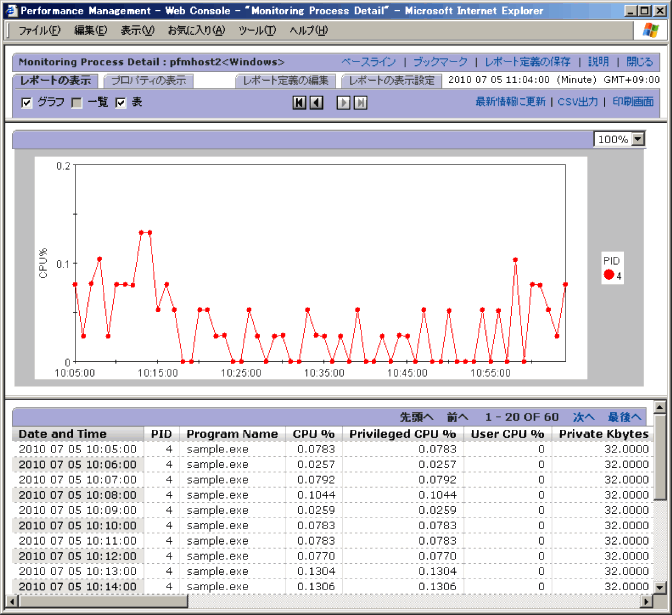Image resolution: width=672 pixels, height=615 pixels.
Task: Open the 100% zoom dropdown
Action: click(x=638, y=139)
